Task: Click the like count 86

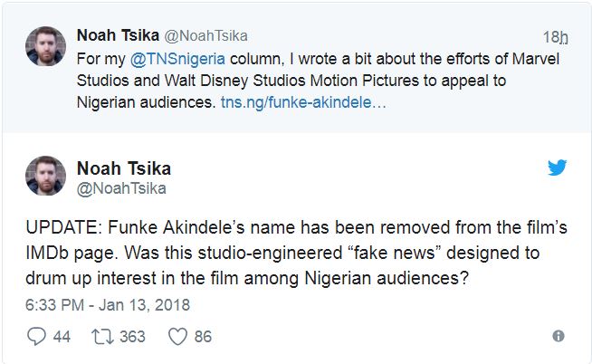Action: 203,336
